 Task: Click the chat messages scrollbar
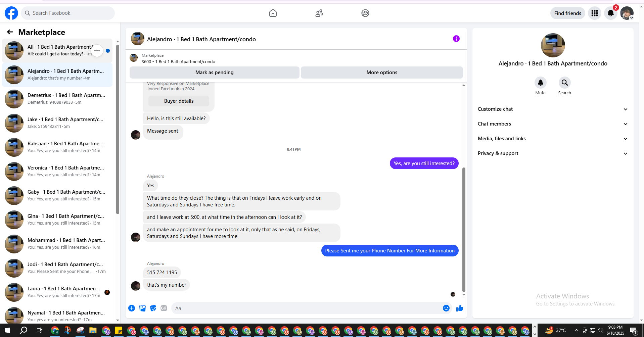pyautogui.click(x=464, y=230)
